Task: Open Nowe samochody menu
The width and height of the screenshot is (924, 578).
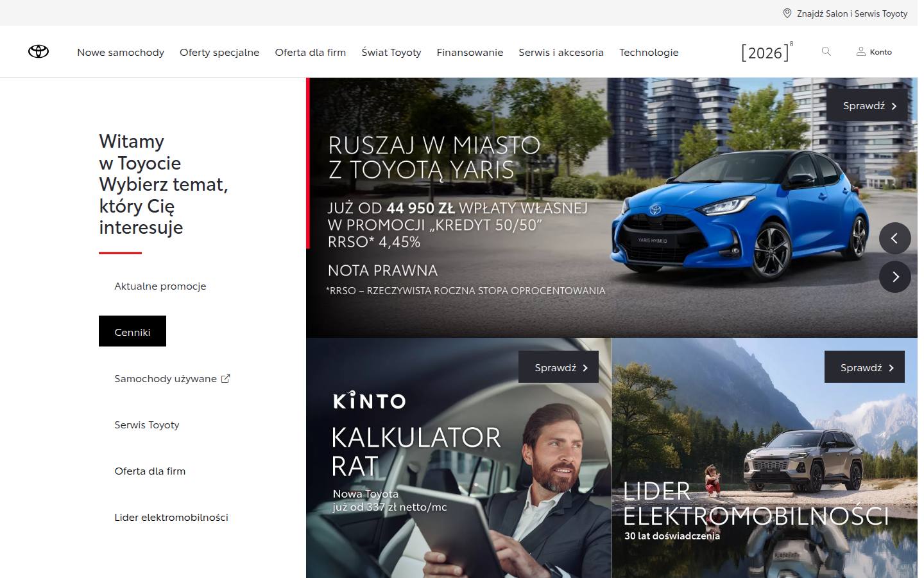Action: click(121, 52)
